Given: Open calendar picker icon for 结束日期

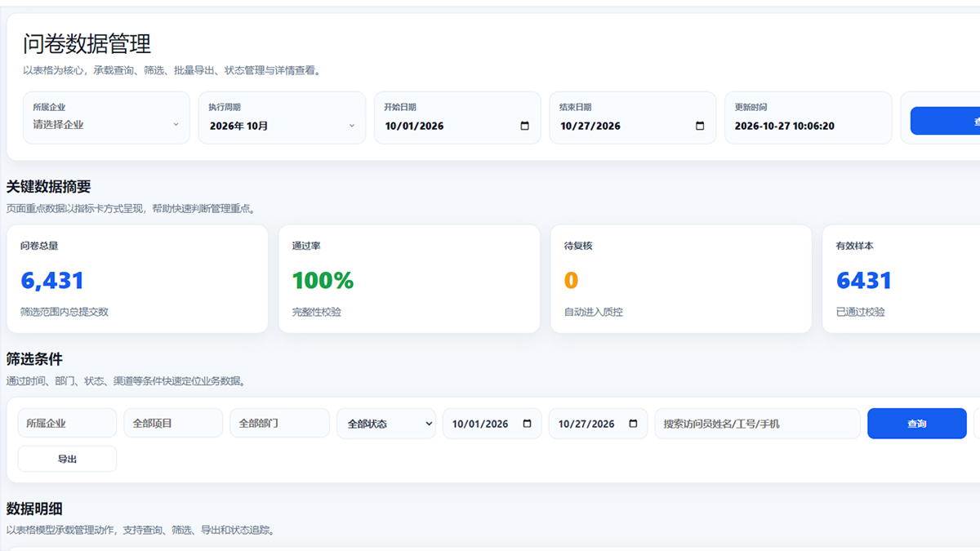Looking at the screenshot, I should (x=700, y=126).
